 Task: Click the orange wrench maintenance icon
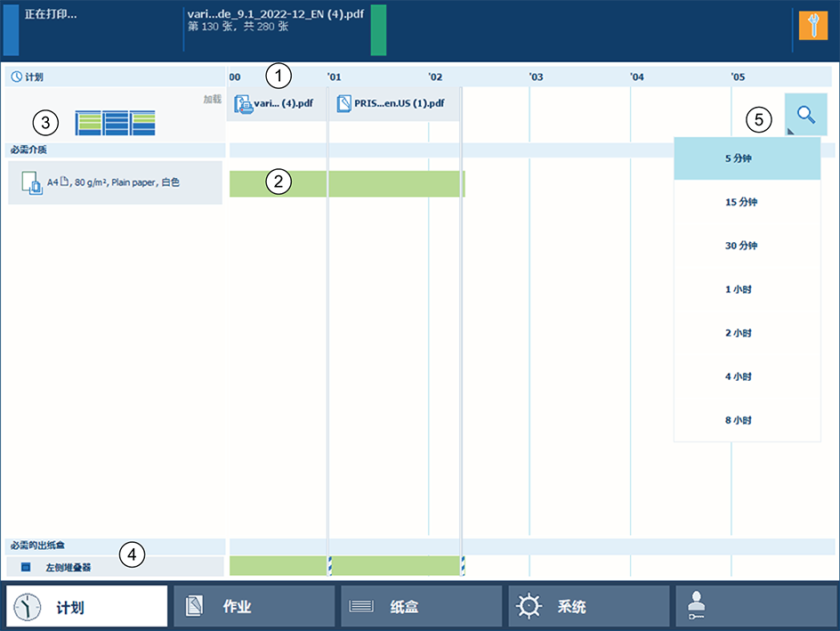812,27
